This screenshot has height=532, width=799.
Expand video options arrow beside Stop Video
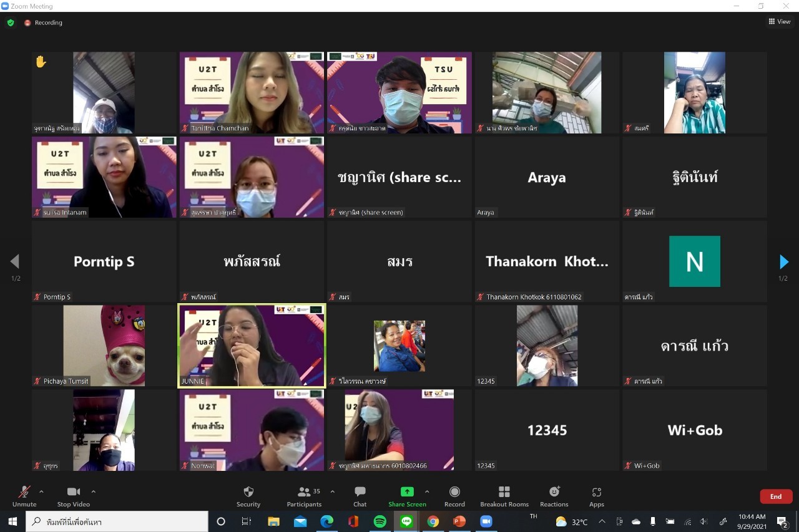94,491
